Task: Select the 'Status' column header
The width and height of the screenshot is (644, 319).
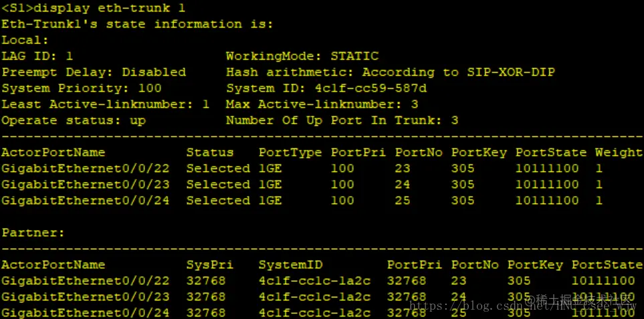Action: [210, 152]
